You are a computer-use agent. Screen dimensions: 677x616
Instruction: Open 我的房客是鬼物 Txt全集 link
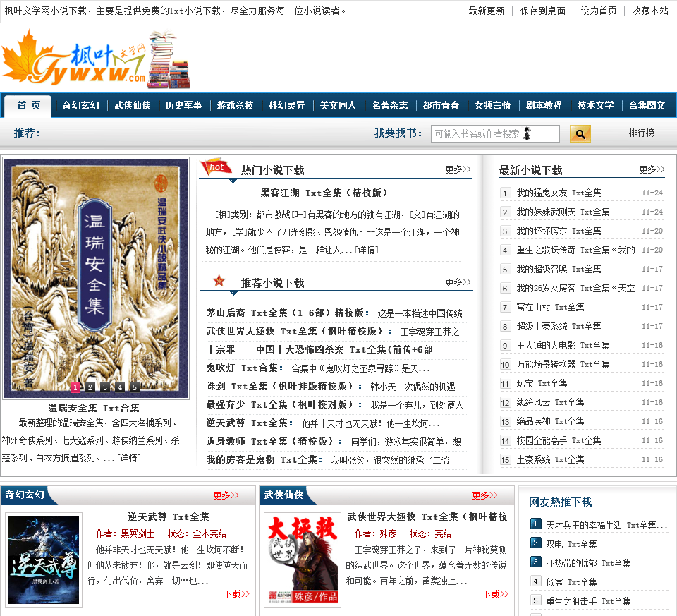[x=264, y=459]
